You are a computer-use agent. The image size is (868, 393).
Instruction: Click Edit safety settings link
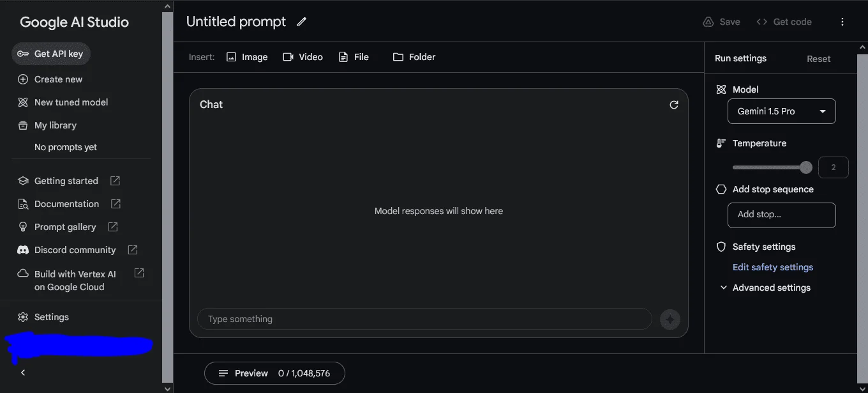[x=773, y=267]
